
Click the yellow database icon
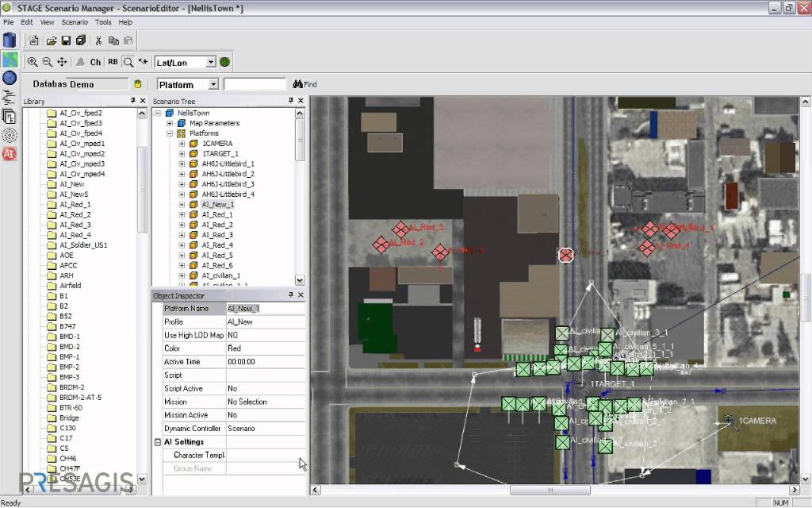pyautogui.click(x=138, y=84)
